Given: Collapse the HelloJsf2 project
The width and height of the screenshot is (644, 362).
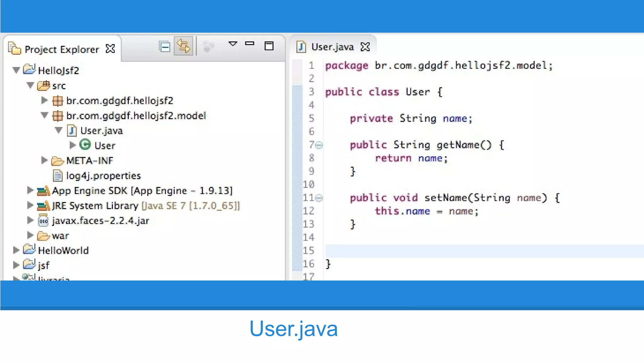Looking at the screenshot, I should [16, 70].
